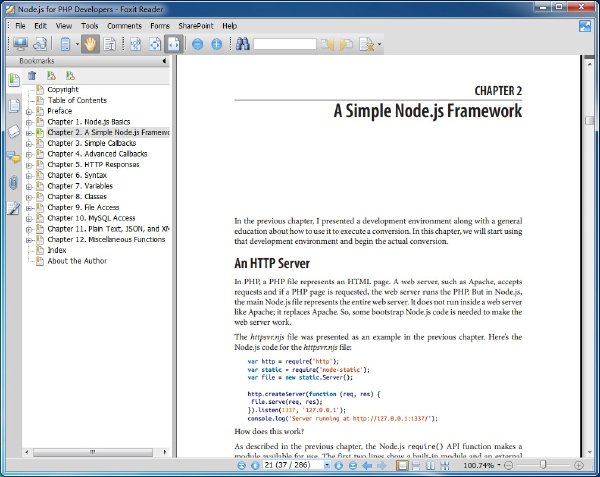Click the glasses/read mode toolbar icon
The image size is (600, 477).
click(x=40, y=44)
